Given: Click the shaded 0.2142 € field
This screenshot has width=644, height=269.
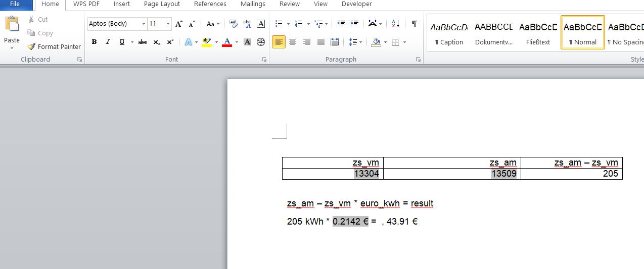Looking at the screenshot, I should (351, 221).
